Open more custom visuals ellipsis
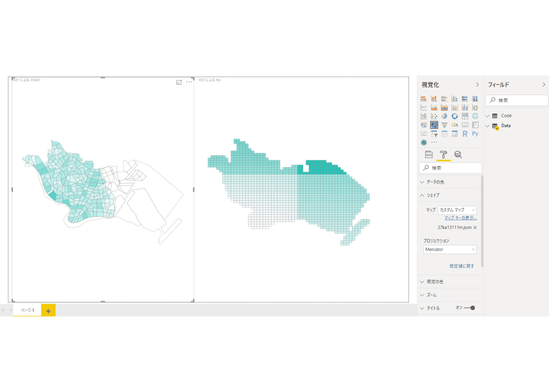 click(x=434, y=143)
